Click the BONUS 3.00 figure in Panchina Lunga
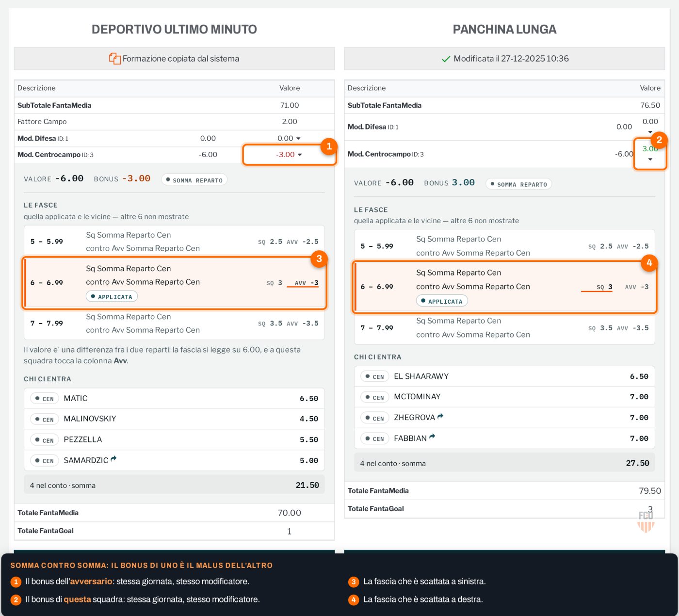Screen dimensions: 679x616 463,183
